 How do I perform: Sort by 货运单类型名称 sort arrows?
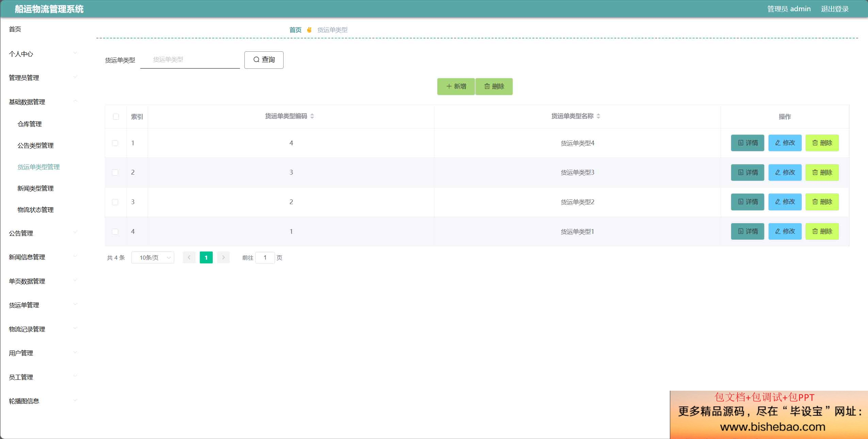pos(598,116)
